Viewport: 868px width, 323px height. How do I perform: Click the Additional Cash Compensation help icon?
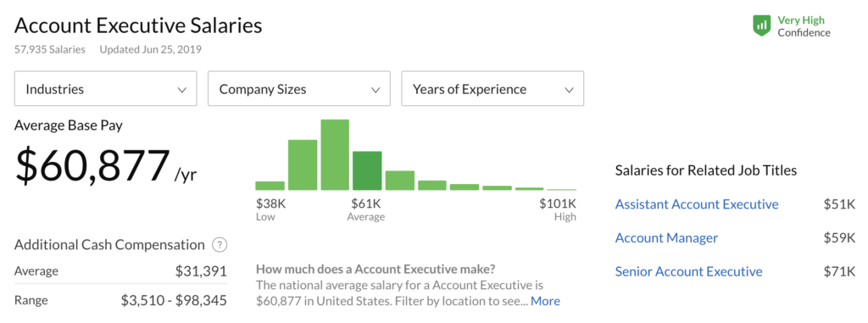(220, 245)
